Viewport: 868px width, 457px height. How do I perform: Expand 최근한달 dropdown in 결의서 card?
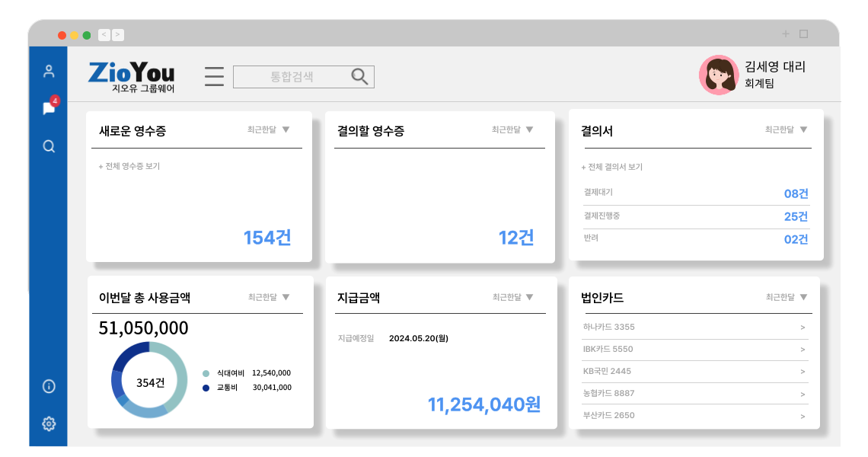(787, 130)
